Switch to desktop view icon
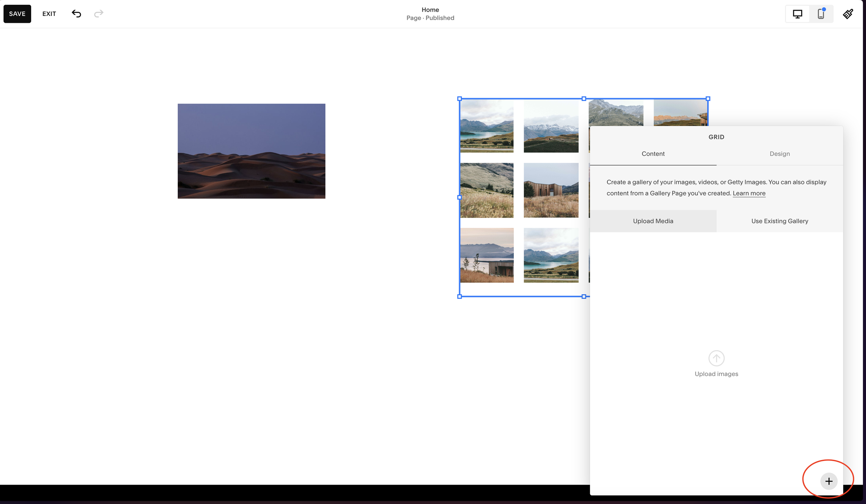This screenshot has width=866, height=504. point(797,14)
